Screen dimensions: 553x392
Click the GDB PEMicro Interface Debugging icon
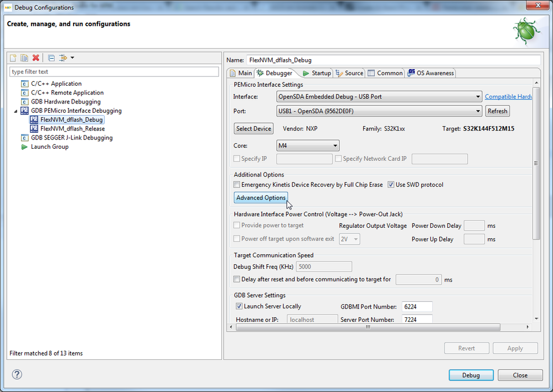pyautogui.click(x=24, y=111)
